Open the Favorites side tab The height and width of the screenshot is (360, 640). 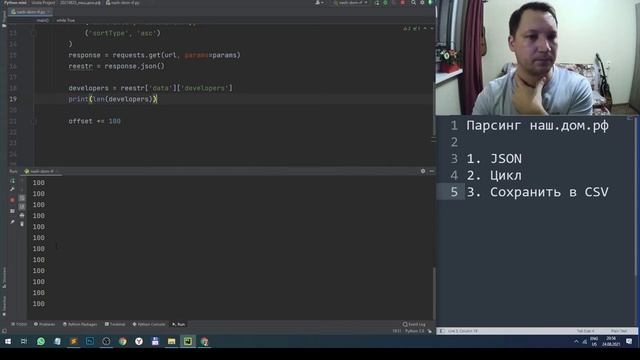tap(4, 305)
